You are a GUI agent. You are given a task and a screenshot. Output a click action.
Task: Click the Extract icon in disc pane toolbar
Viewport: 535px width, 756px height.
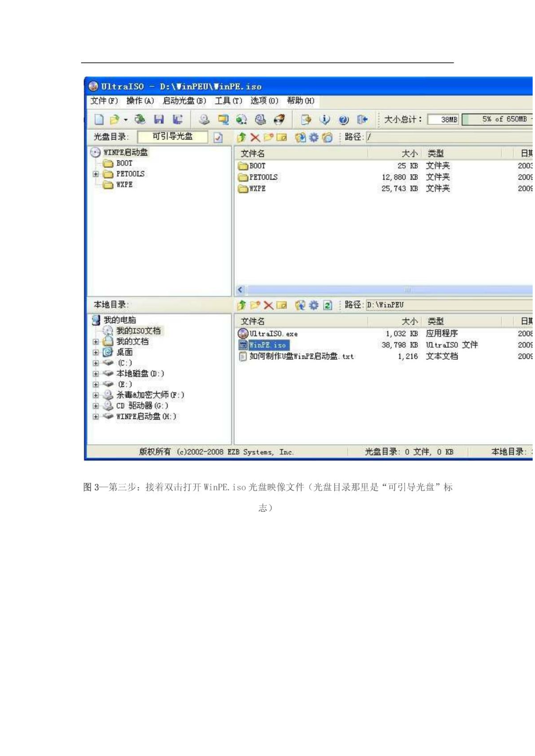click(x=301, y=138)
